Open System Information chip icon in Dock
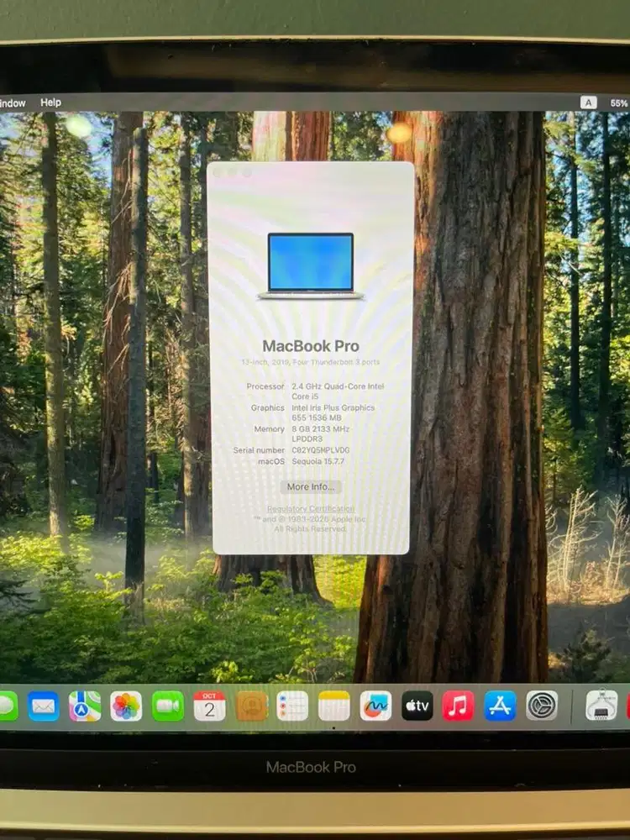The height and width of the screenshot is (840, 630). (x=601, y=706)
